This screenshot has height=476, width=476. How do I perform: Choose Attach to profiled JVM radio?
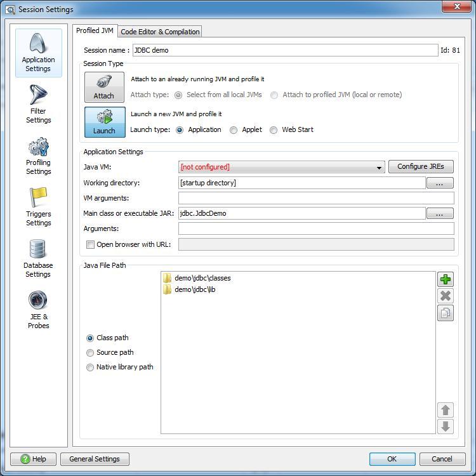(x=274, y=95)
